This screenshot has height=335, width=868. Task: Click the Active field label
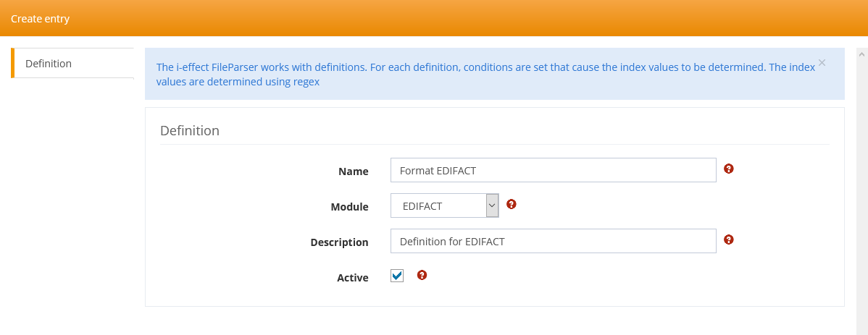(353, 278)
